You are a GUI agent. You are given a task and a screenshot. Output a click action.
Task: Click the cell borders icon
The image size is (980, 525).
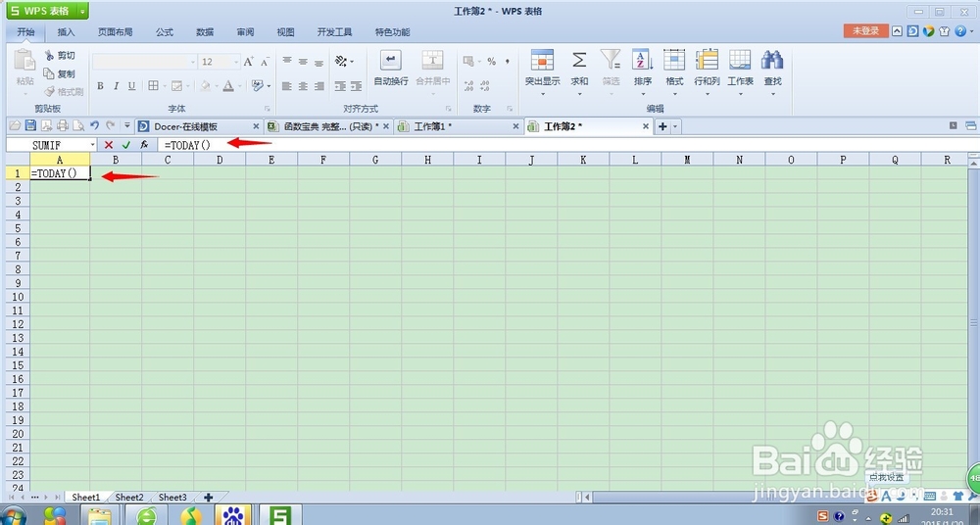(x=153, y=85)
